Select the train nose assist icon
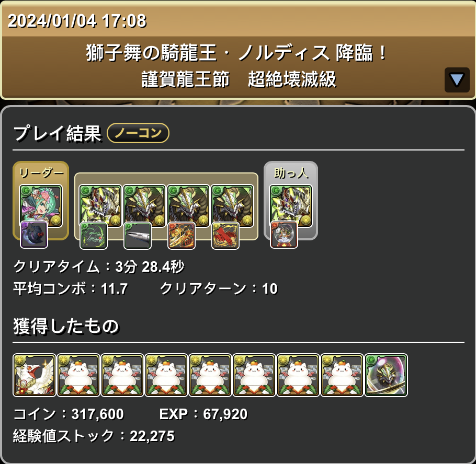This screenshot has width=476, height=464. (x=138, y=236)
